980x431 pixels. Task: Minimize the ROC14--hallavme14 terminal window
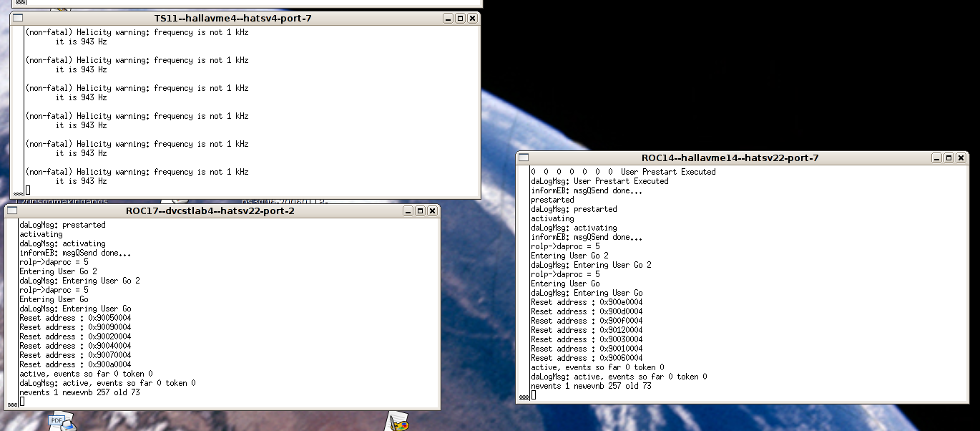(x=936, y=158)
